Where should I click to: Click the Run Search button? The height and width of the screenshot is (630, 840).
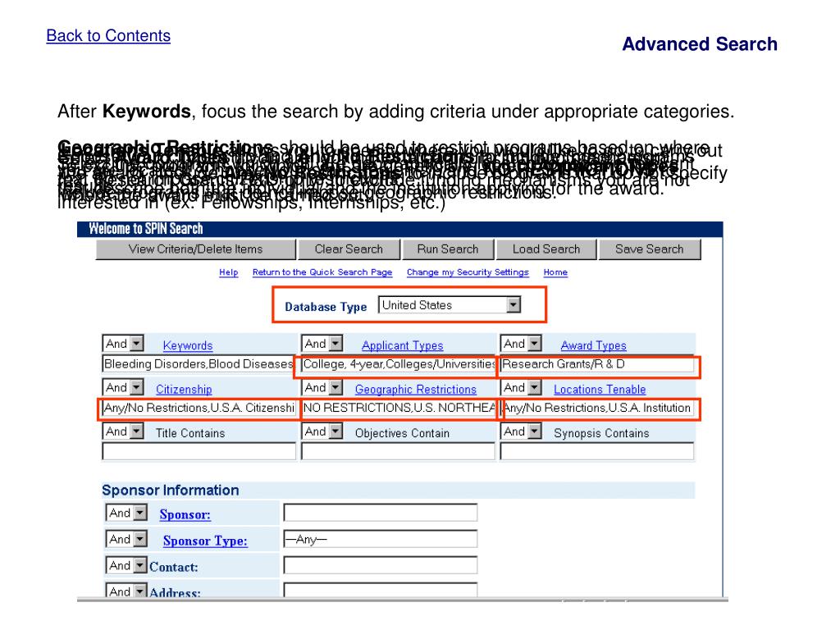448,249
